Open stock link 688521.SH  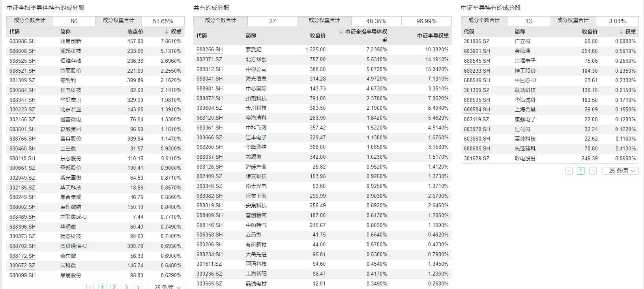(22, 71)
